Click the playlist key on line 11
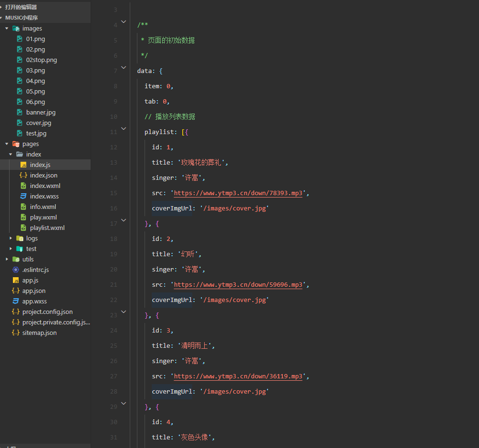 (x=159, y=132)
